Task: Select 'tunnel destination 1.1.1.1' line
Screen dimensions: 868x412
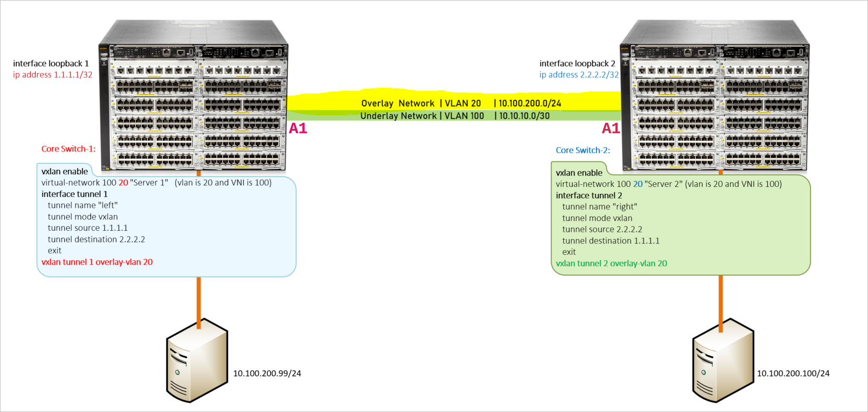Action: point(611,241)
